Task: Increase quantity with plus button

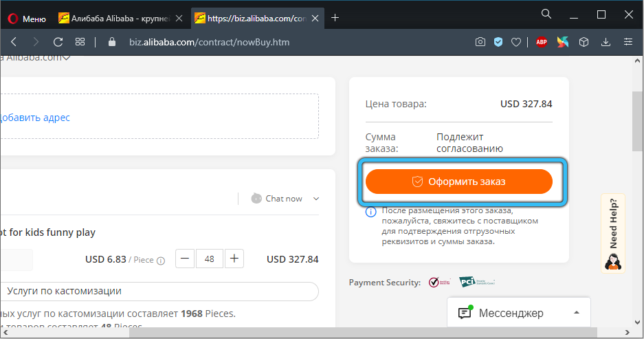Action: 234,259
